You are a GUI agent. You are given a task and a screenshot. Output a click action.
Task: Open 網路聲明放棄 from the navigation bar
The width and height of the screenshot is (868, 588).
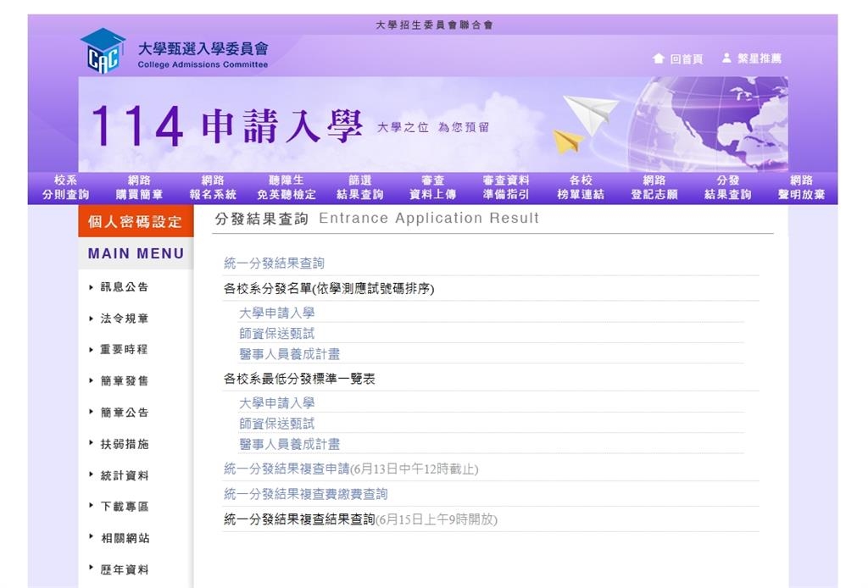[x=799, y=186]
